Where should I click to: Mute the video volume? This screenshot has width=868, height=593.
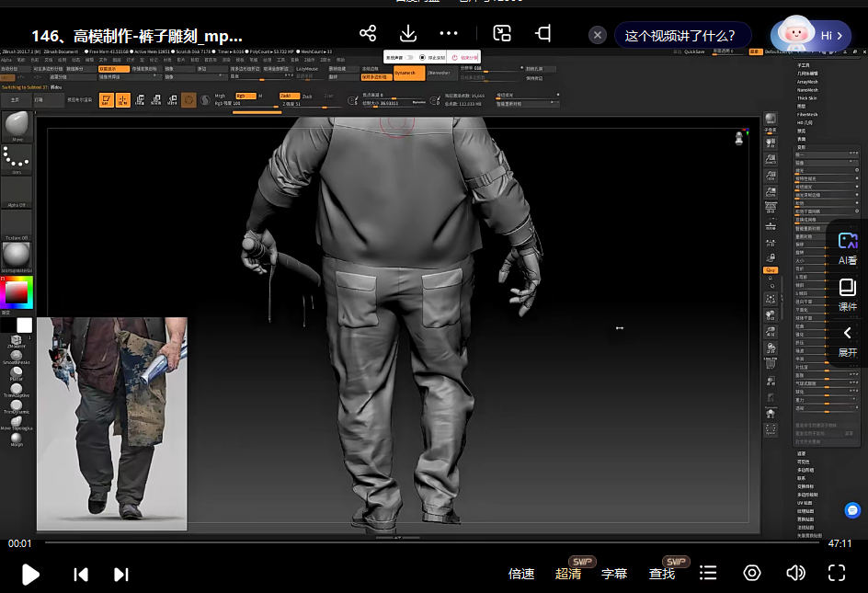[795, 573]
